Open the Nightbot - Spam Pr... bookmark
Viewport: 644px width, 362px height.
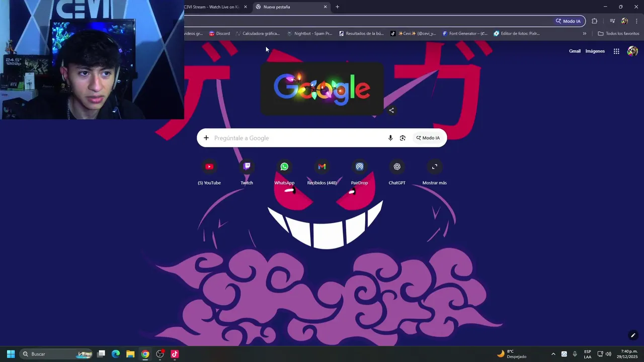309,34
